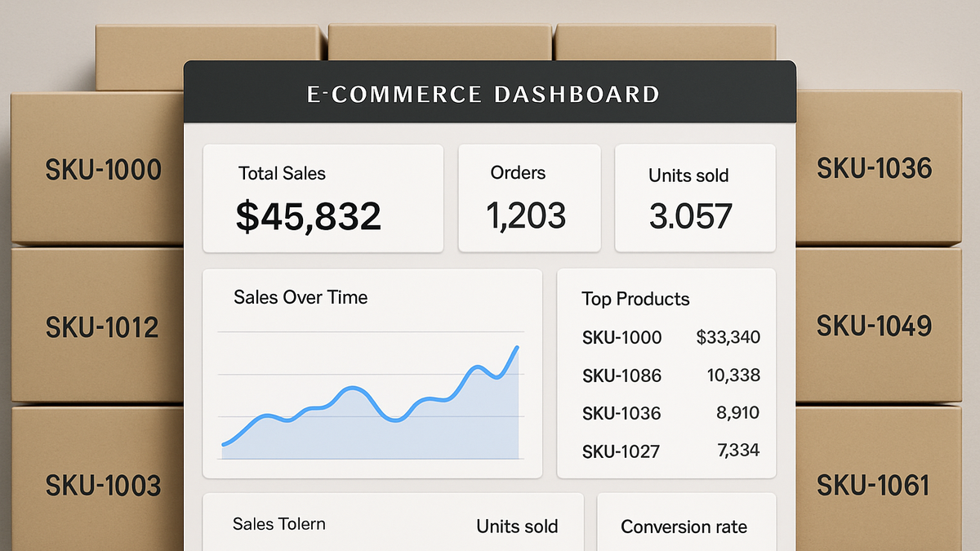Click the peak of the sales line chart

(517, 348)
